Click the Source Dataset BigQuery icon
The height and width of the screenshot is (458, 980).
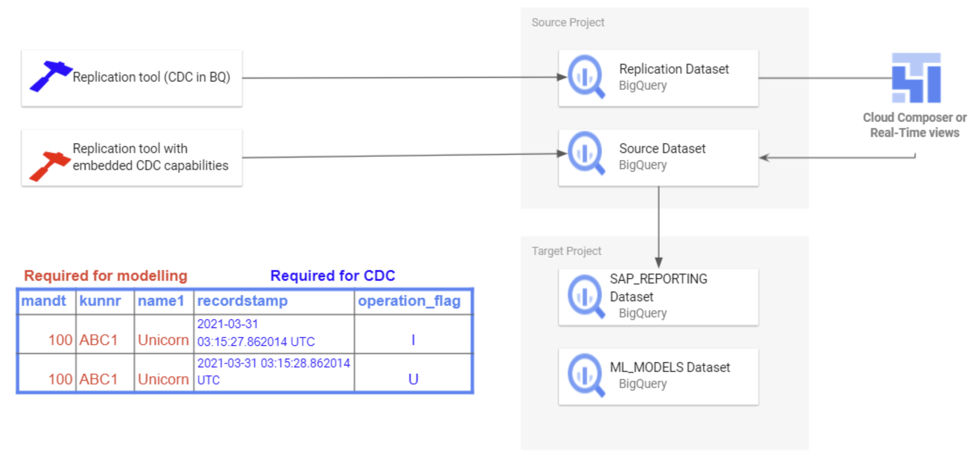click(585, 153)
